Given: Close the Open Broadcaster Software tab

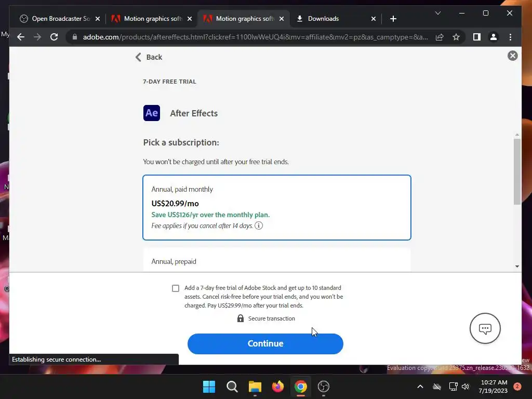Looking at the screenshot, I should [x=98, y=19].
